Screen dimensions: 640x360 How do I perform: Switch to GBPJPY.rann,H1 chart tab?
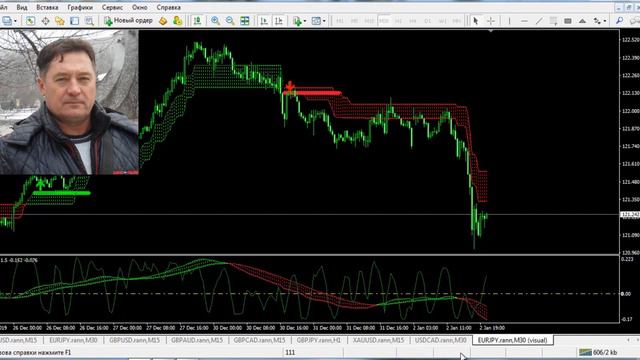(x=318, y=340)
